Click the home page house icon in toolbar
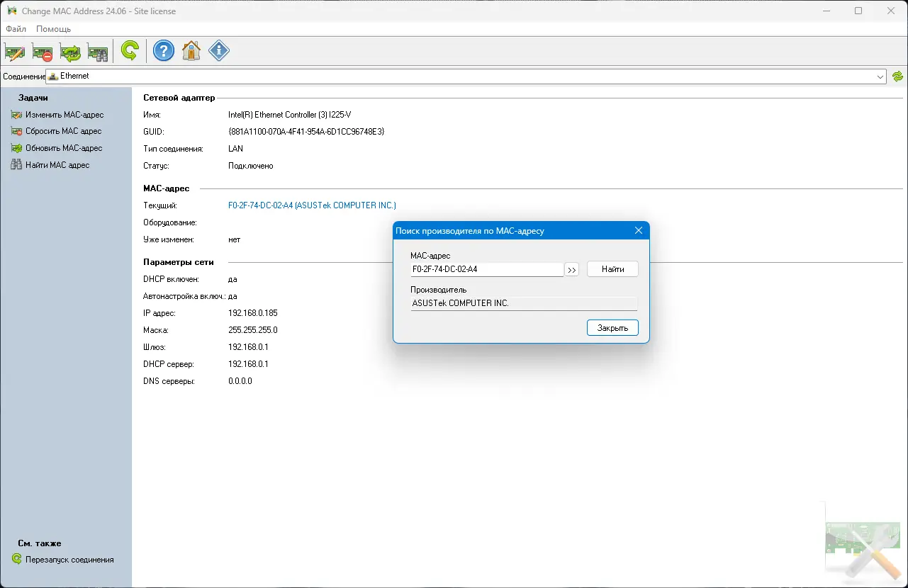 coord(191,51)
